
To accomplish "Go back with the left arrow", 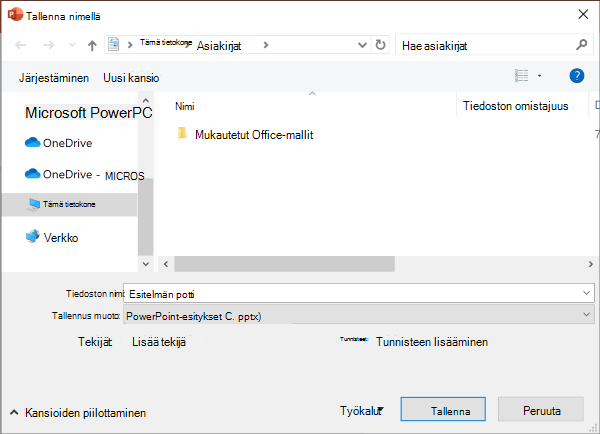I will 21,45.
